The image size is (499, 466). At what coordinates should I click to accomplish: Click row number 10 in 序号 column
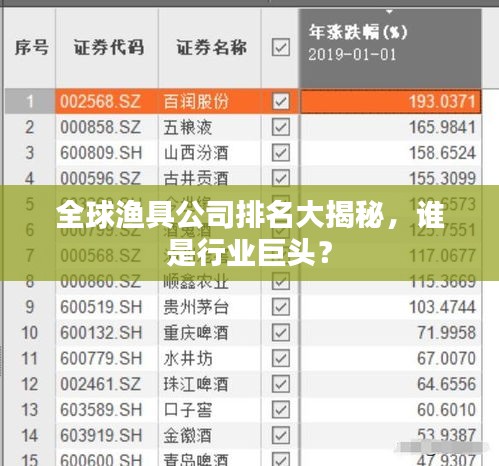coord(29,333)
